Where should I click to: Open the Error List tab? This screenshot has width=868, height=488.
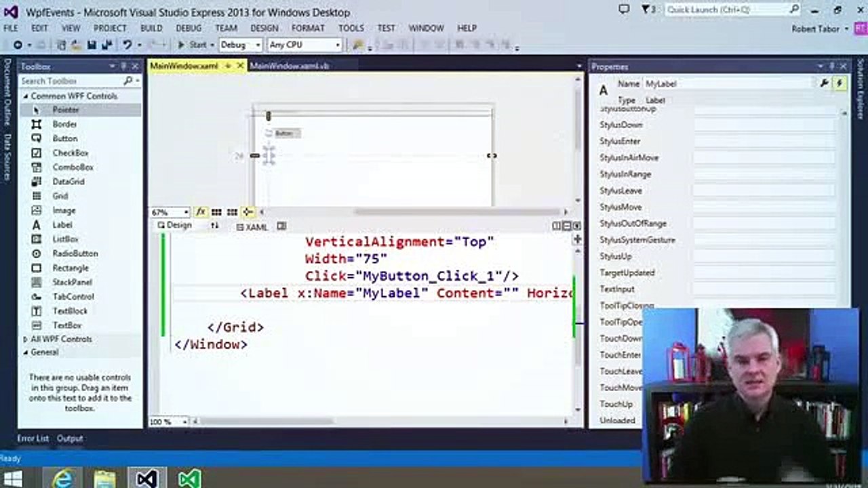coord(33,439)
